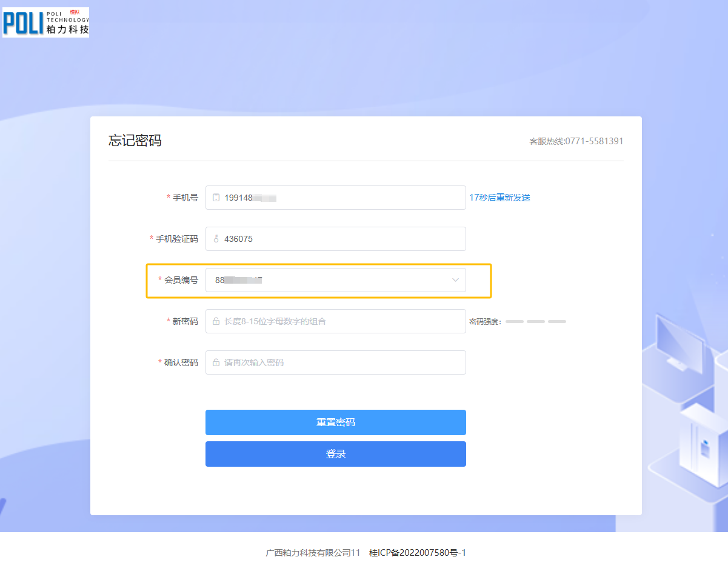The image size is (728, 574).
Task: Click the 广西粕力科技有限公司11 footer text
Action: tap(313, 553)
